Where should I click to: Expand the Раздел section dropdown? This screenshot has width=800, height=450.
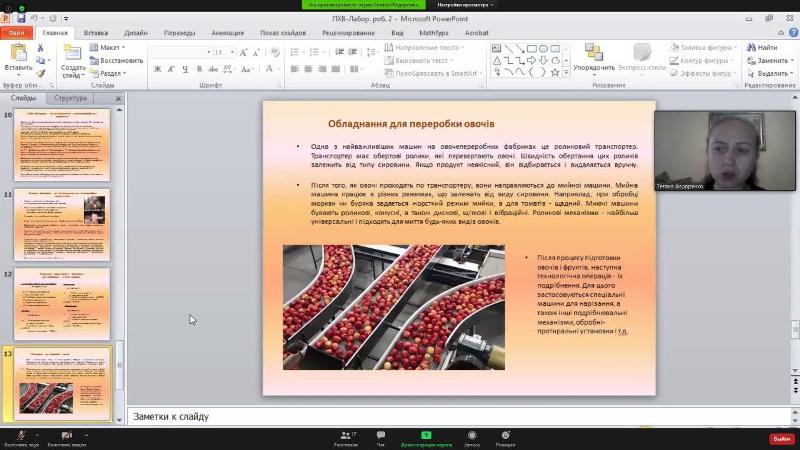pyautogui.click(x=112, y=73)
